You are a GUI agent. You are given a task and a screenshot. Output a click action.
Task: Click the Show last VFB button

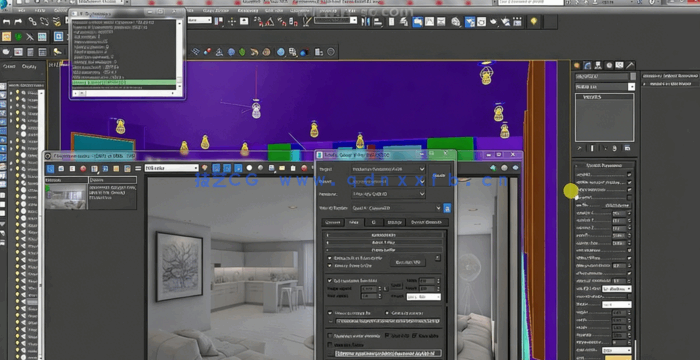[408, 262]
